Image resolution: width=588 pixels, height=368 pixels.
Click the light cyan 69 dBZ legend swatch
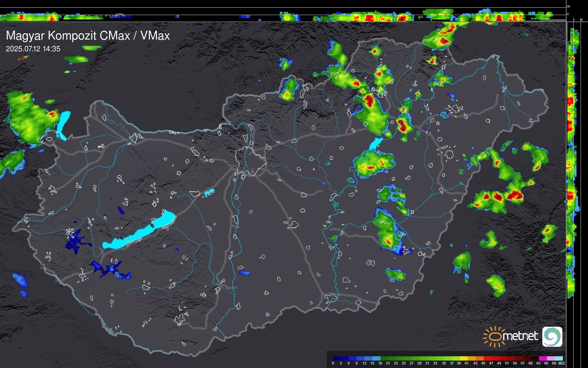coord(559,358)
